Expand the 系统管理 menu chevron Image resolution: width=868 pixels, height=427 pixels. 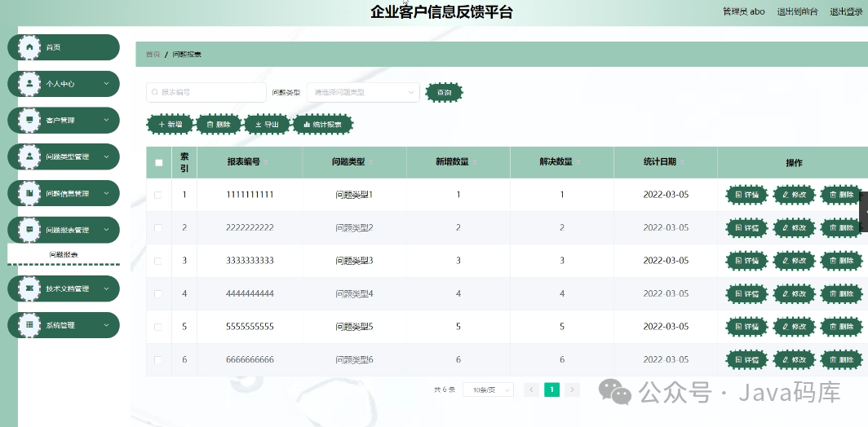tap(106, 324)
